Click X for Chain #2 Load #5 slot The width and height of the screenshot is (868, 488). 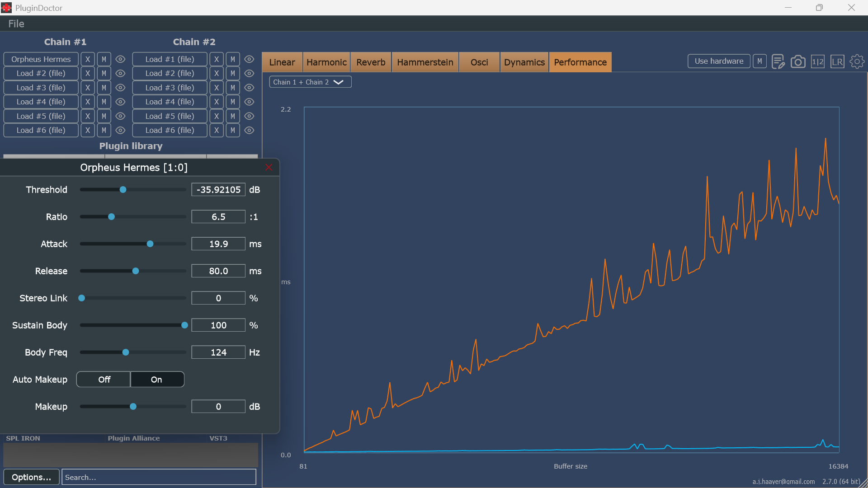pos(217,116)
